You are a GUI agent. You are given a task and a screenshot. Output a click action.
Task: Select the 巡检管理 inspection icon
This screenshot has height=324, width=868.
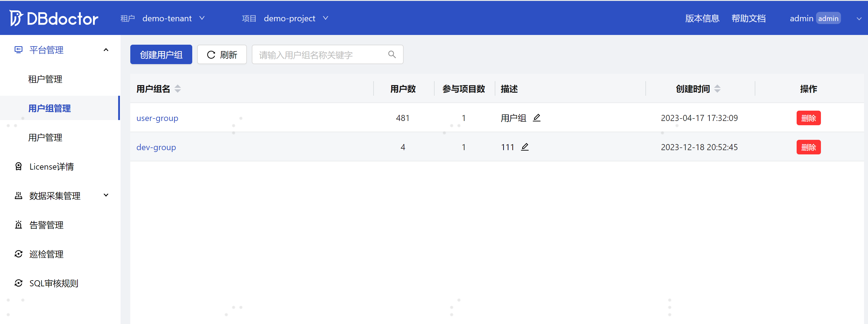18,254
